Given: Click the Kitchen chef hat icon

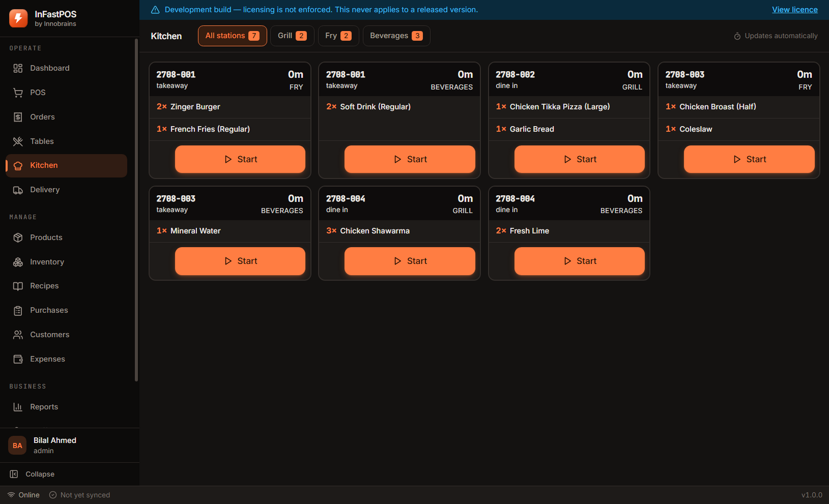Looking at the screenshot, I should pyautogui.click(x=18, y=166).
